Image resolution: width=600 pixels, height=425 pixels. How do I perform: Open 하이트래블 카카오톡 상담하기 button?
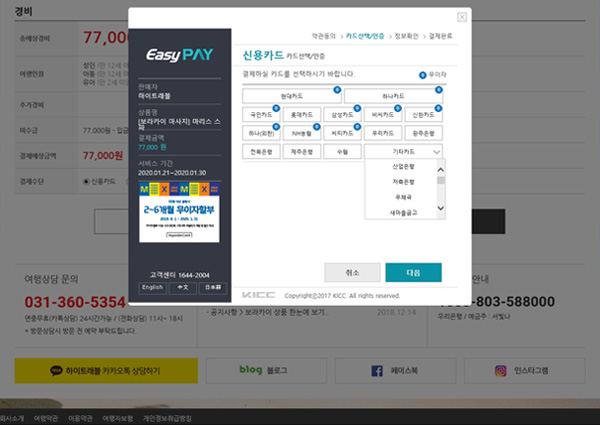click(x=106, y=370)
